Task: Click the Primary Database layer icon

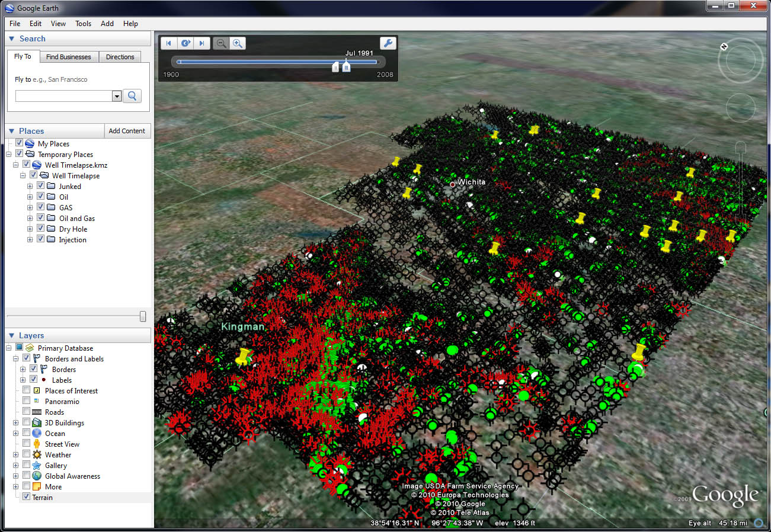Action: (x=29, y=348)
